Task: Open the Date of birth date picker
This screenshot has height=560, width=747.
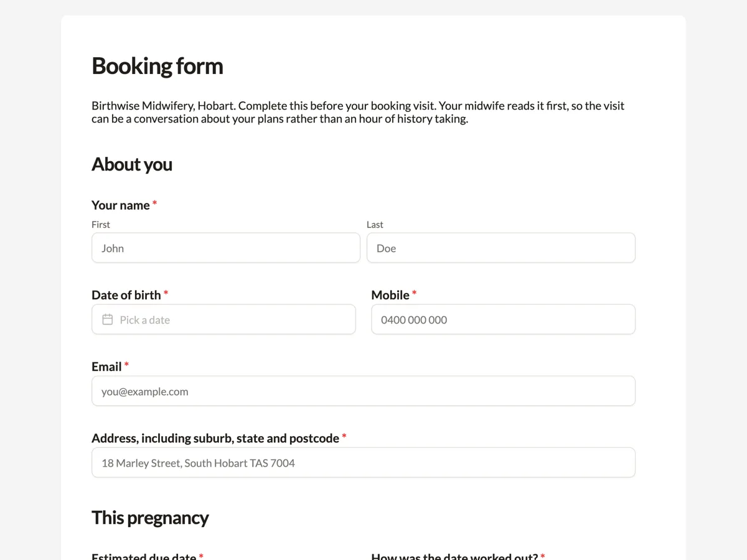Action: point(223,319)
